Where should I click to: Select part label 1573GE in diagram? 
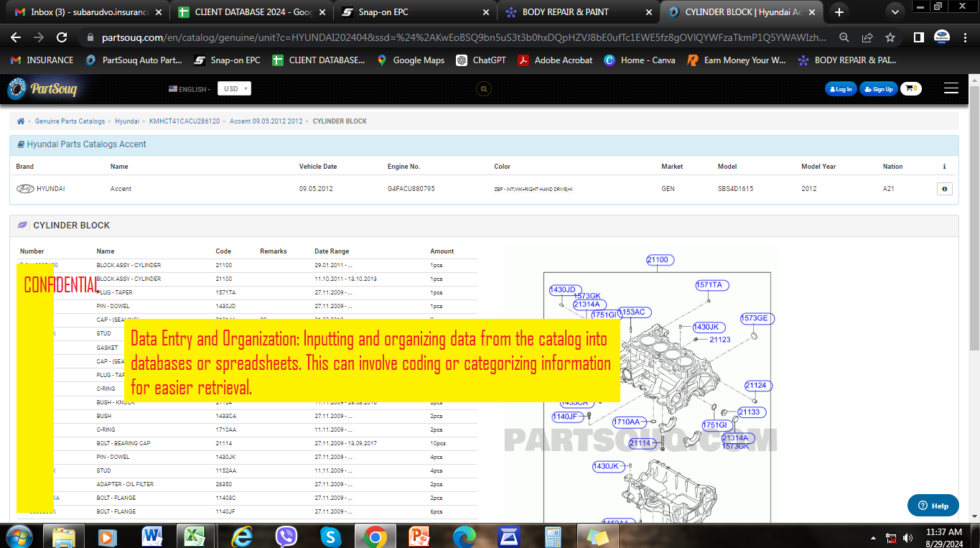click(757, 318)
